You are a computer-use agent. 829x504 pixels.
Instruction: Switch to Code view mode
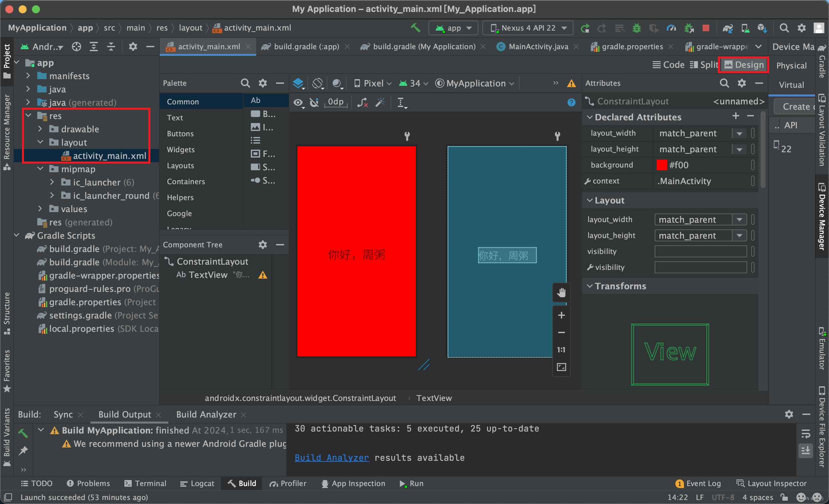click(668, 64)
